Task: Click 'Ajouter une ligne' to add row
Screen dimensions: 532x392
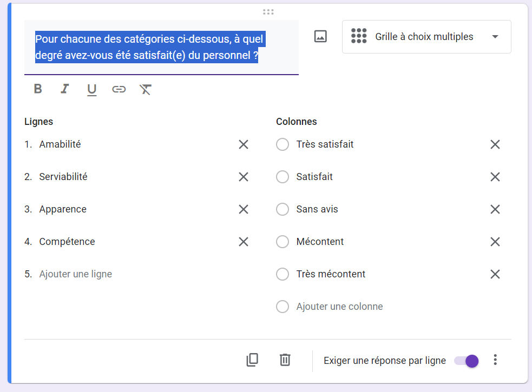Action: pos(76,274)
